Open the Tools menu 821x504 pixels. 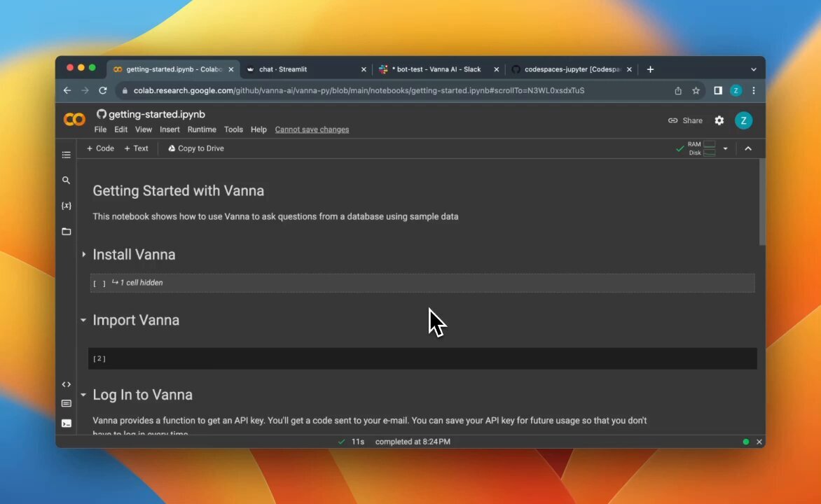point(233,129)
